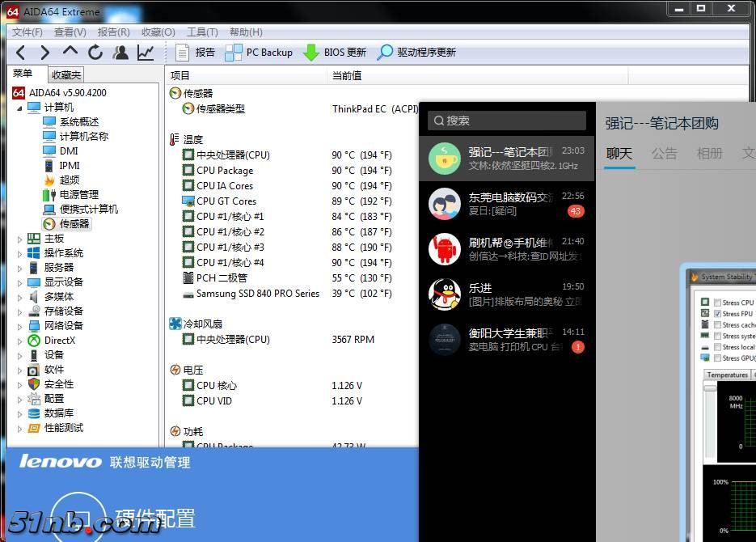Go forward with the AIDA64 forward arrow

pos(44,52)
